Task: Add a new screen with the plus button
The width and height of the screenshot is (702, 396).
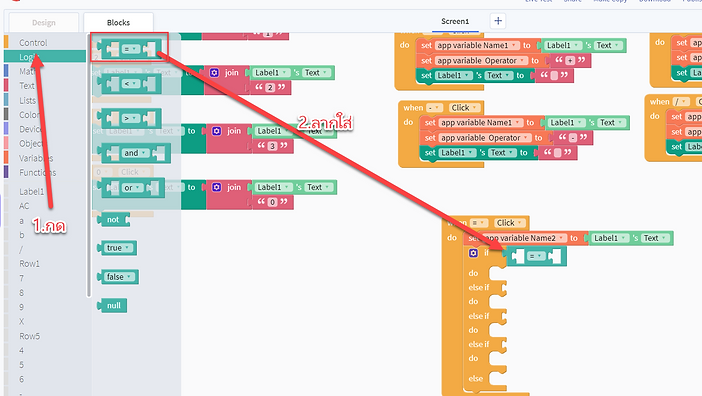Action: [x=498, y=21]
